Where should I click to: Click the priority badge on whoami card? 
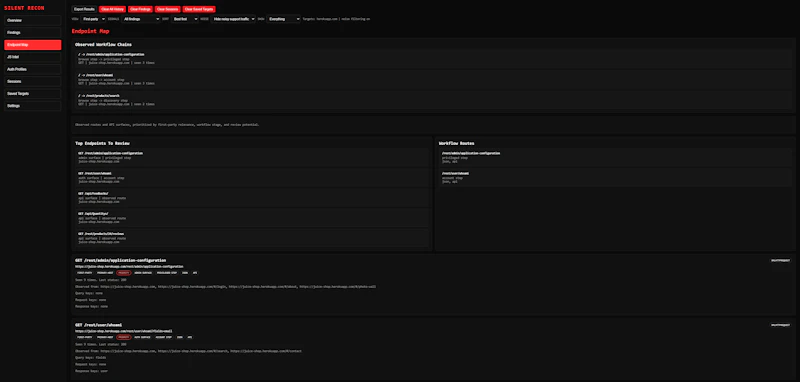point(123,337)
